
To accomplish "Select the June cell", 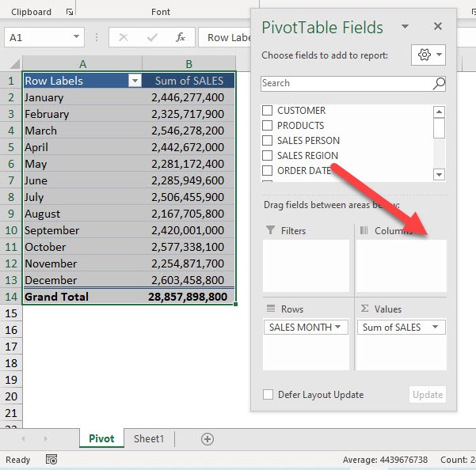I will [82, 180].
